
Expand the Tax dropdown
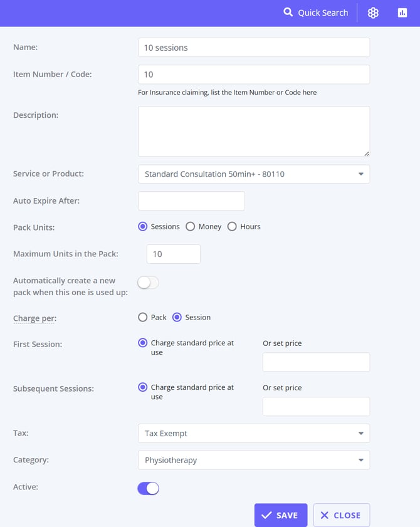click(x=253, y=433)
